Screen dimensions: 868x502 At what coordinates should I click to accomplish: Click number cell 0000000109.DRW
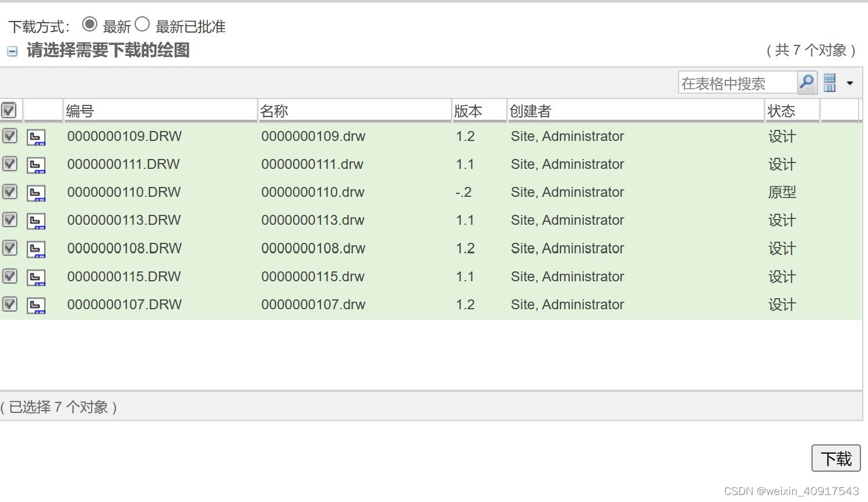click(x=125, y=136)
